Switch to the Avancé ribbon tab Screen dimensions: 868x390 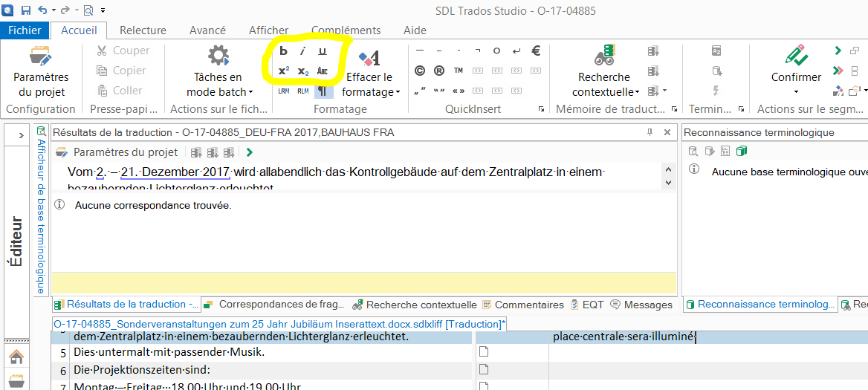(x=207, y=30)
